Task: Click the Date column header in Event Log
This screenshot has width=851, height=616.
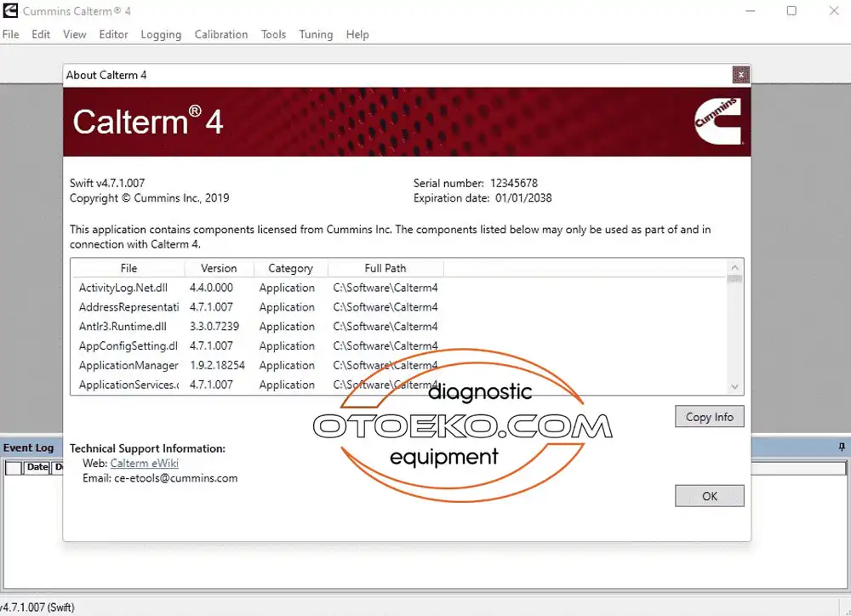Action: (37, 467)
